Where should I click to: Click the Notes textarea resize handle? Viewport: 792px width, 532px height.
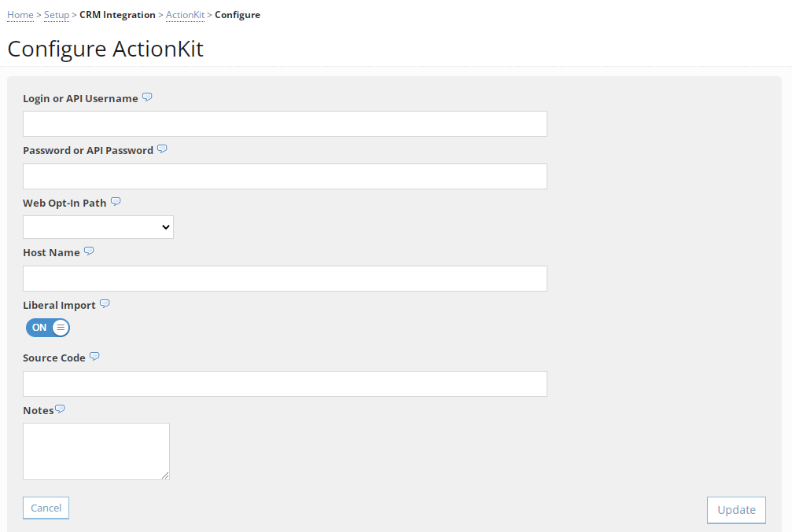(x=166, y=475)
